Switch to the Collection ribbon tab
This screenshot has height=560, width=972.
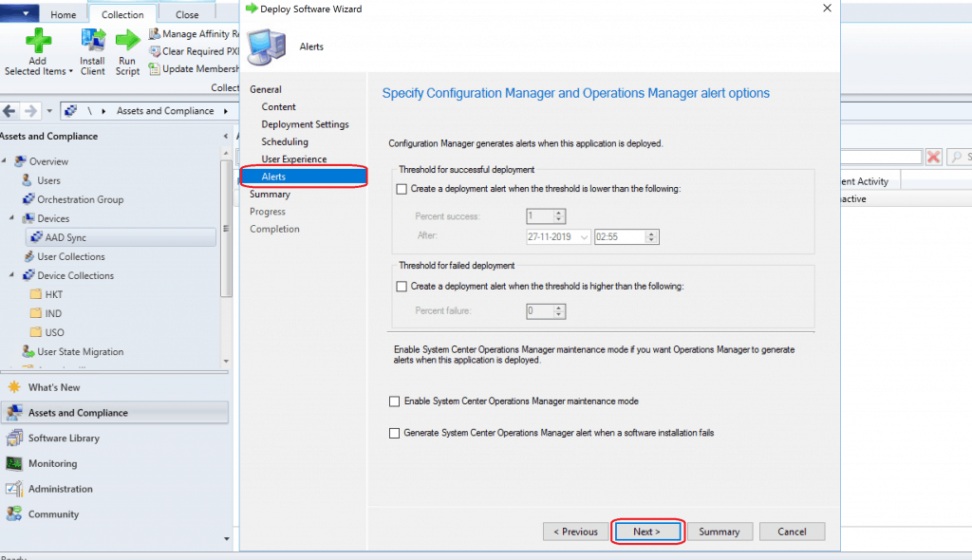122,14
